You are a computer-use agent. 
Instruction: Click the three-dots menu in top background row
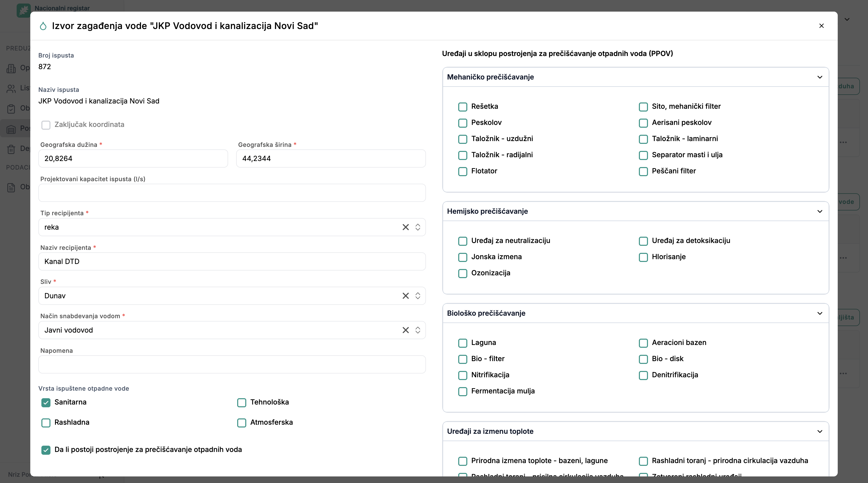[x=843, y=142]
